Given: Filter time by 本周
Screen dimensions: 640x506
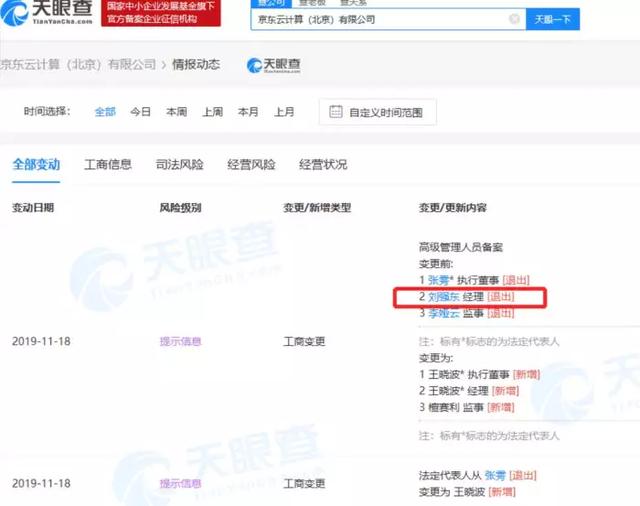Looking at the screenshot, I should pyautogui.click(x=176, y=112).
